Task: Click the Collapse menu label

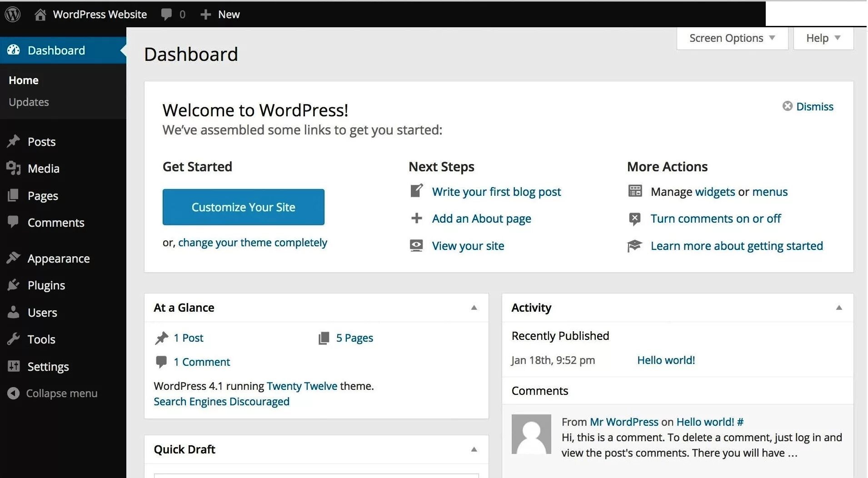Action: (x=62, y=393)
